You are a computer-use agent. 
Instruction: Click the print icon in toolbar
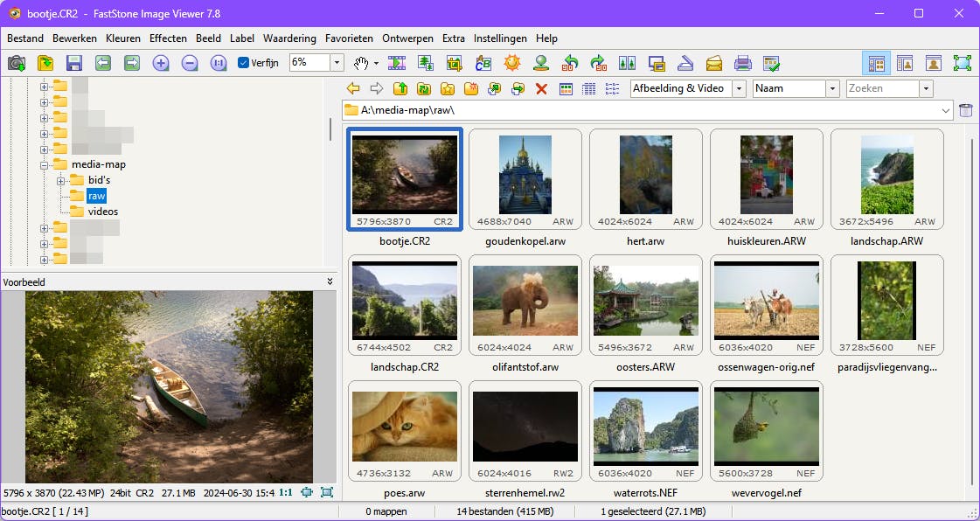click(x=742, y=63)
